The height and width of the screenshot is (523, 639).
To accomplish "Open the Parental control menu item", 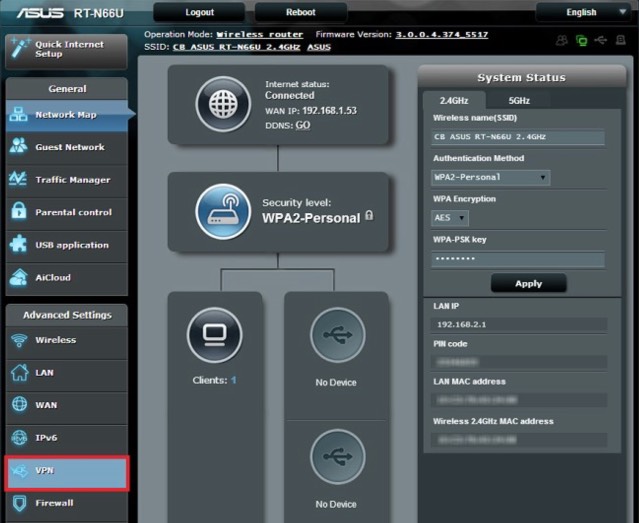I will 67,212.
